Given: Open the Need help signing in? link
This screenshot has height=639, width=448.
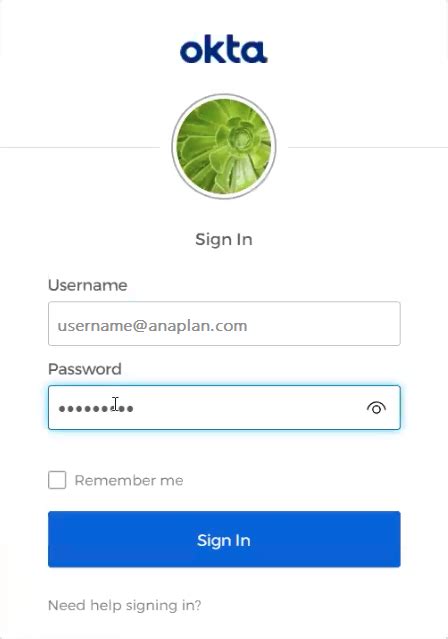Looking at the screenshot, I should point(125,605).
